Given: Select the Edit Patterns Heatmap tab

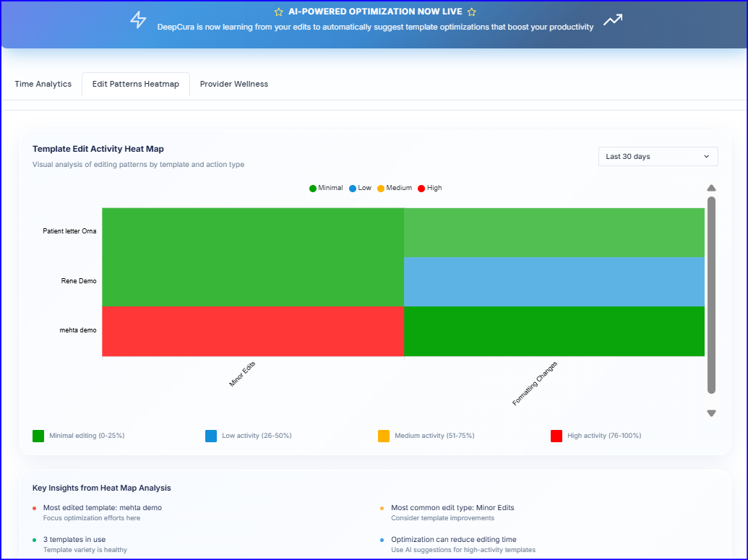Looking at the screenshot, I should point(135,84).
